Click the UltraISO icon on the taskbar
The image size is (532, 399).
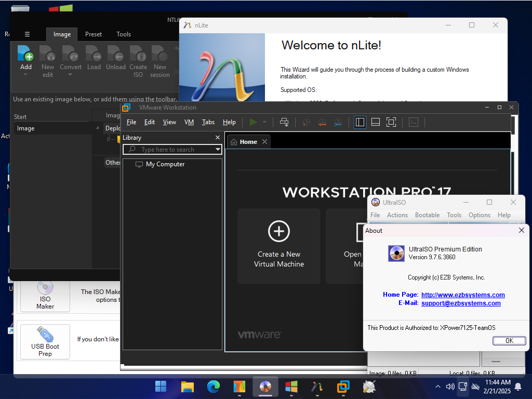pos(265,387)
